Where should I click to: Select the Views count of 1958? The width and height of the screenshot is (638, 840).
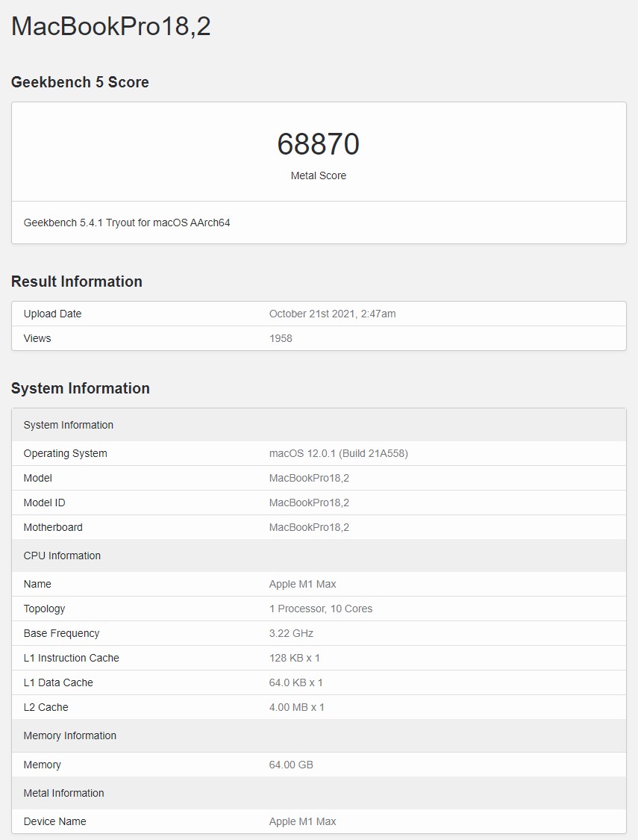281,338
